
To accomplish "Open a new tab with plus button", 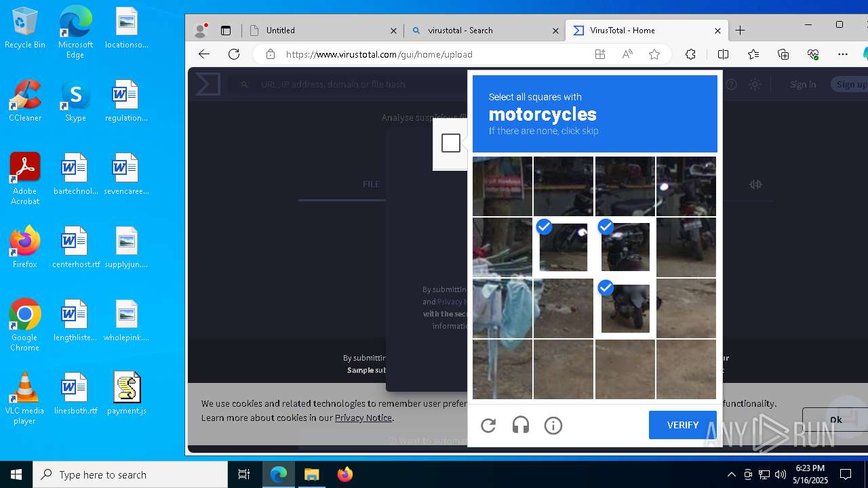I will 740,30.
